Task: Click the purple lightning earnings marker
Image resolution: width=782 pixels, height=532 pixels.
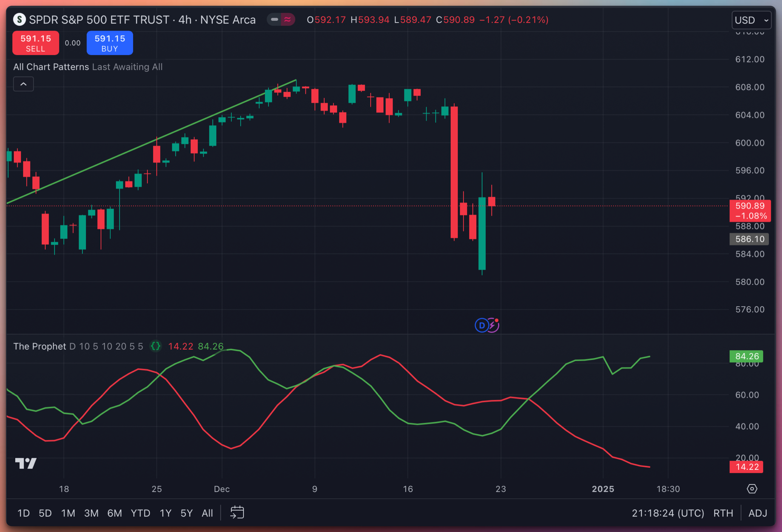Action: 493,325
